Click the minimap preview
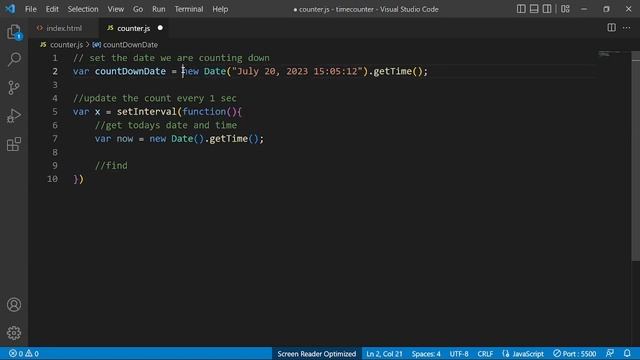This screenshot has width=640, height=360. (x=610, y=54)
